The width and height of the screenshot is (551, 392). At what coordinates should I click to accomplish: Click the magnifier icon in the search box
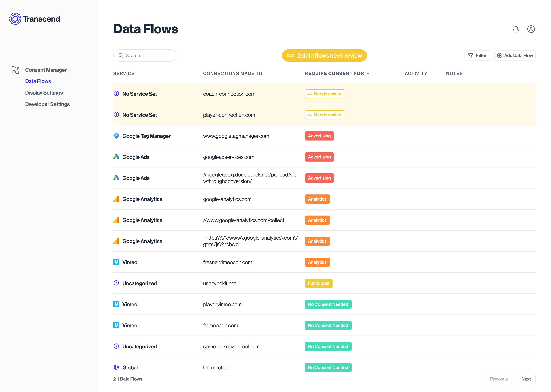click(x=121, y=56)
